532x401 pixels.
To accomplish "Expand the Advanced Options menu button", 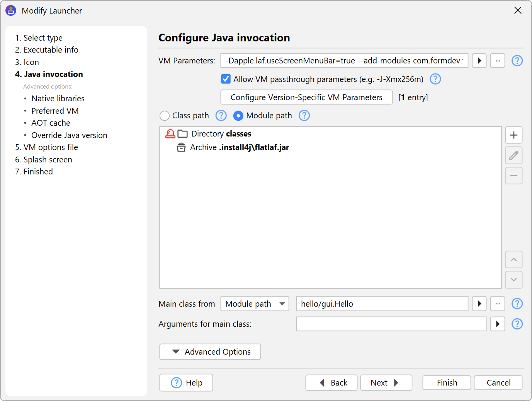I will tap(210, 352).
